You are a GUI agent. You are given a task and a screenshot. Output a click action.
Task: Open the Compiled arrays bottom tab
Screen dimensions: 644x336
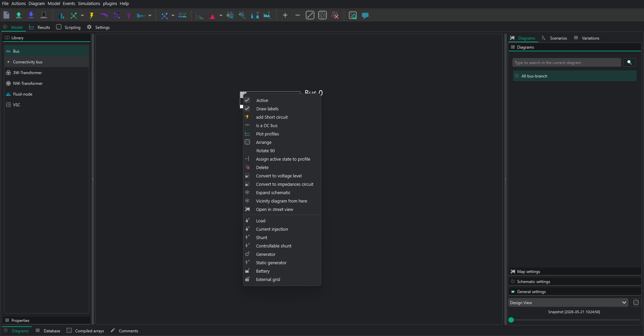tap(86, 331)
